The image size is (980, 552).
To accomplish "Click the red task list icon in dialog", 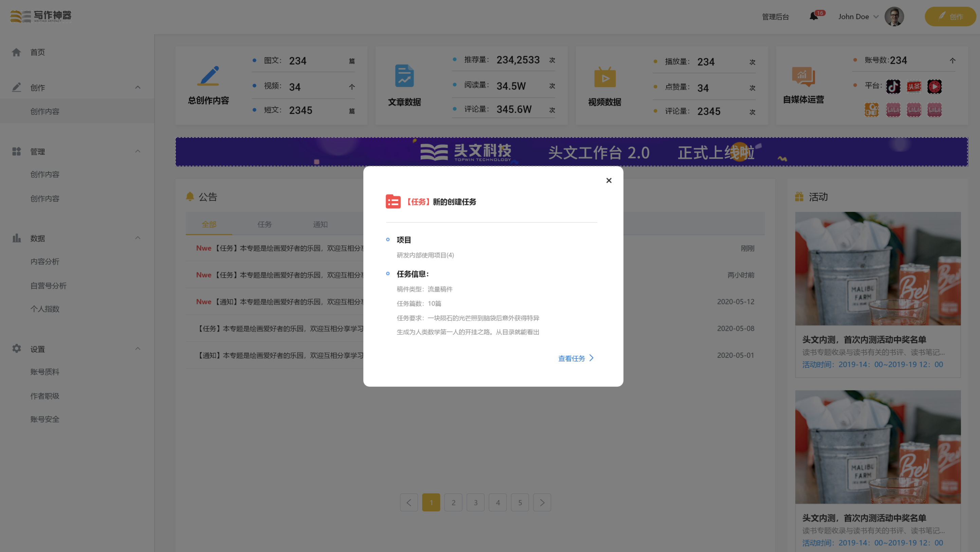I will coord(393,202).
